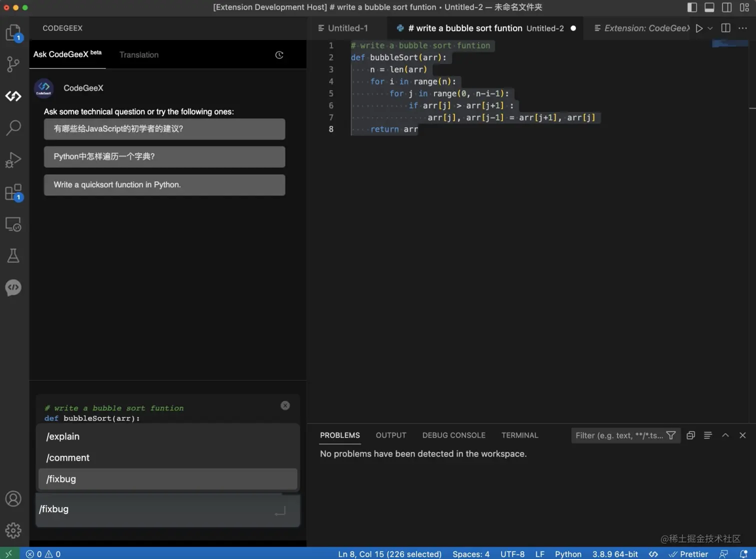756x559 pixels.
Task: Click line number 8 in the gutter
Action: point(331,129)
